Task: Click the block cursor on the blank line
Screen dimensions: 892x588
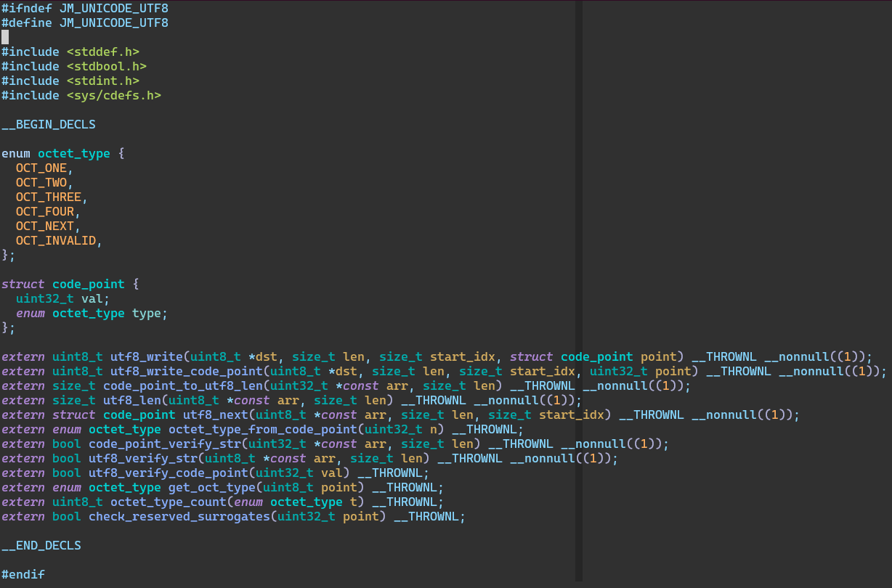Action: 5,37
